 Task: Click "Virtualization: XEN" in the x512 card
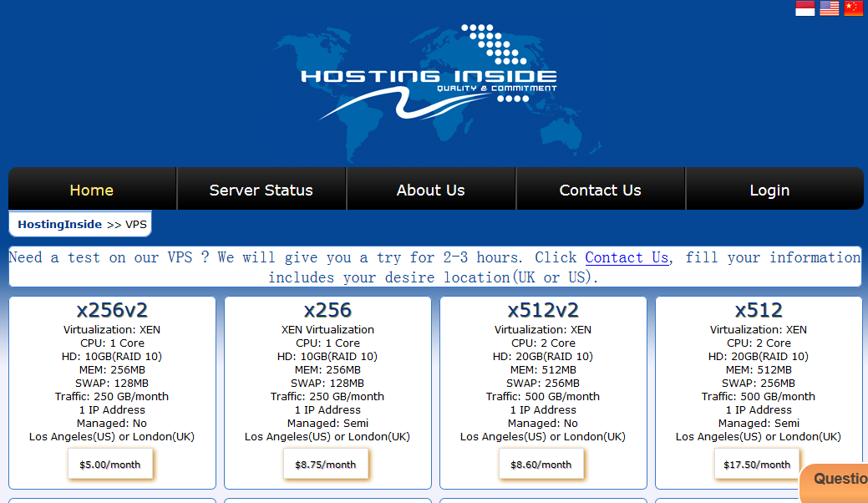(x=759, y=330)
